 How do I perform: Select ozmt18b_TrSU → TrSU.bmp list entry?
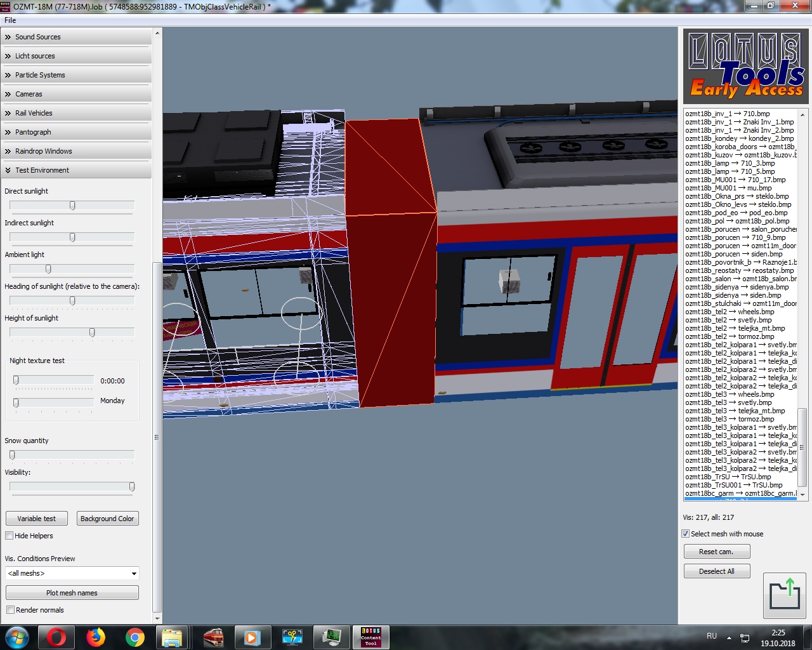(x=728, y=477)
